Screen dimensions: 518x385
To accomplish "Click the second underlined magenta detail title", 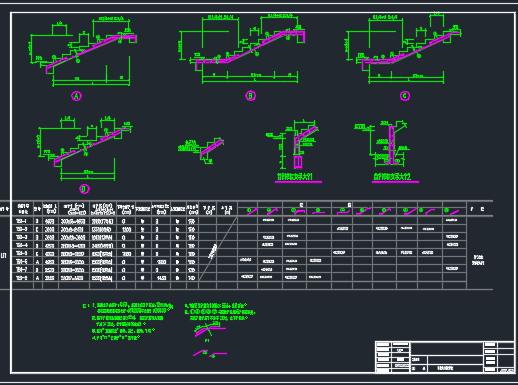I will point(395,177).
